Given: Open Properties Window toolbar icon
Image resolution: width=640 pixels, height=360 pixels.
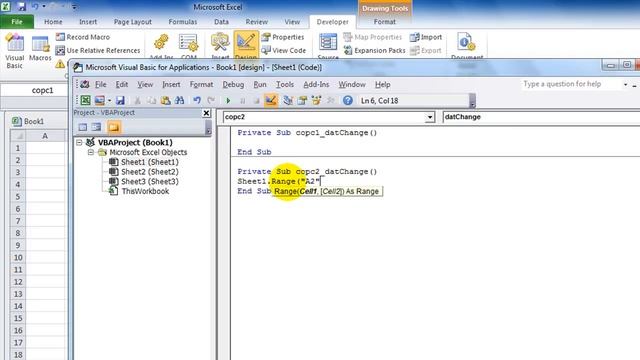Looking at the screenshot, I should [302, 100].
